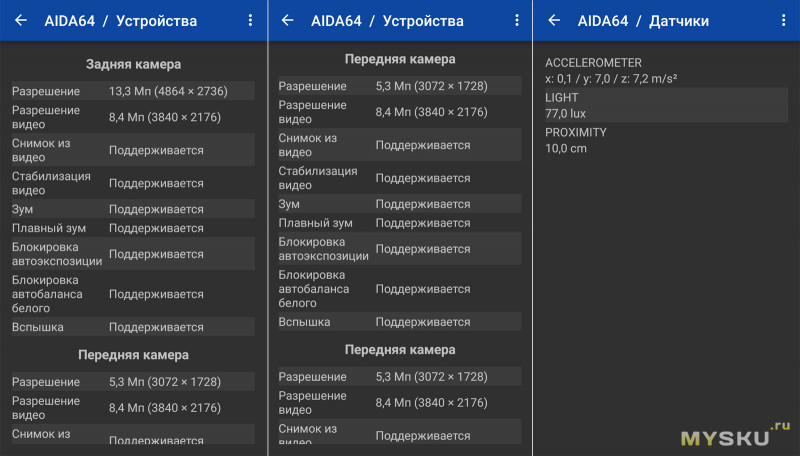Click Зум row in left panel
800x456 pixels.
tap(133, 209)
